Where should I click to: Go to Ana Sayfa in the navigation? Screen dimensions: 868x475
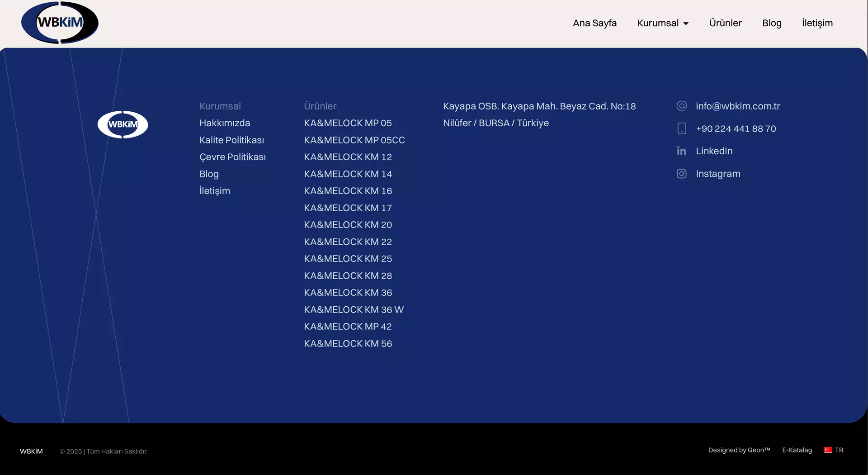click(594, 23)
